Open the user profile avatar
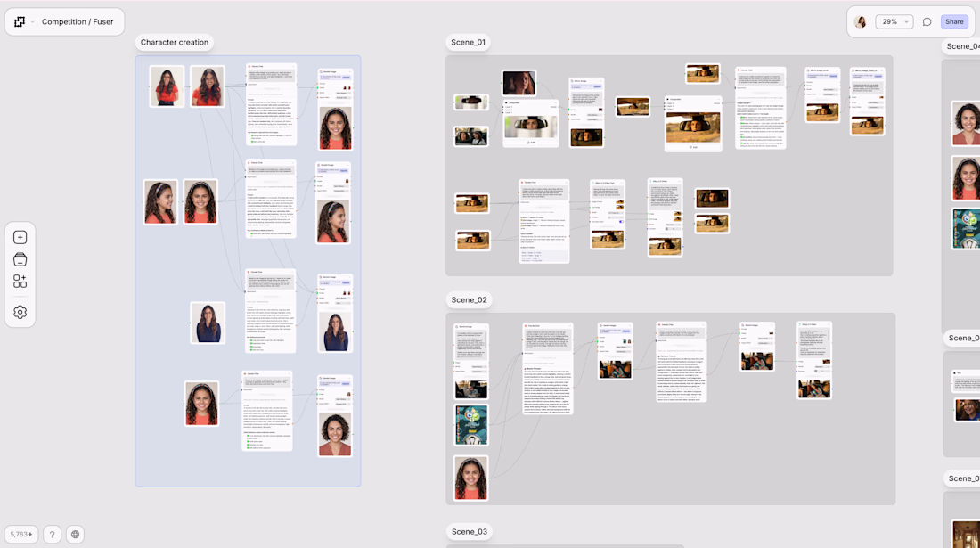This screenshot has width=980, height=548. [861, 22]
